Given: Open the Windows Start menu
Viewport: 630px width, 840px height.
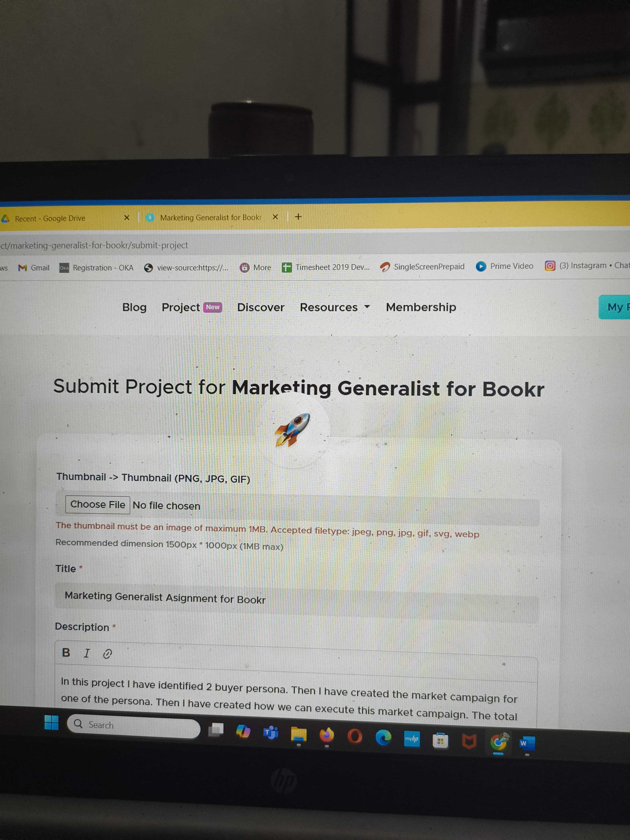Looking at the screenshot, I should click(51, 722).
